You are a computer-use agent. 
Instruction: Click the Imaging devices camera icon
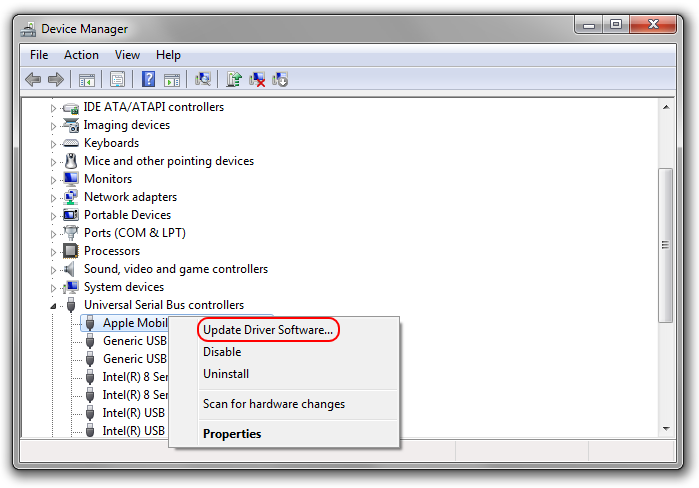[70, 125]
